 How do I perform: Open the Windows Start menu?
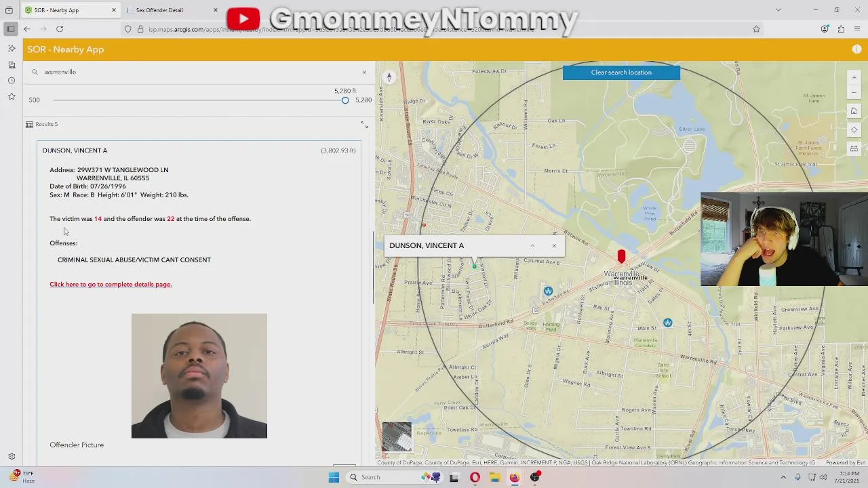point(334,477)
